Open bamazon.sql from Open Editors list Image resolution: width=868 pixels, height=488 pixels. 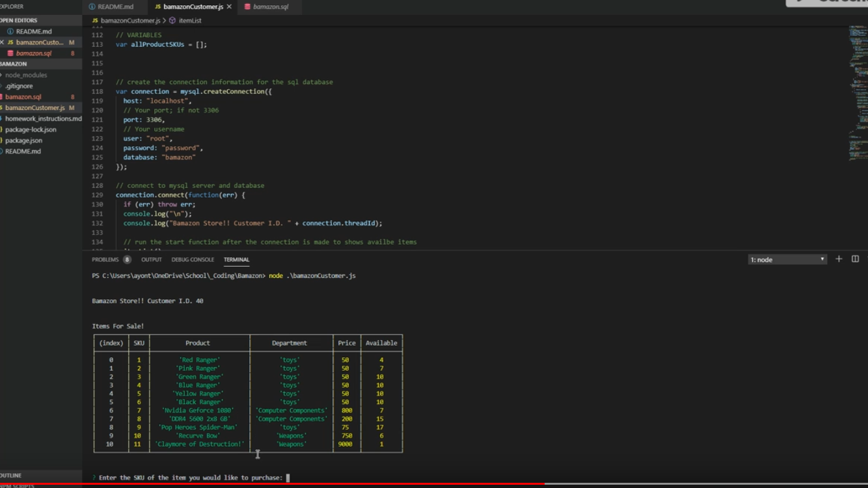coord(34,53)
